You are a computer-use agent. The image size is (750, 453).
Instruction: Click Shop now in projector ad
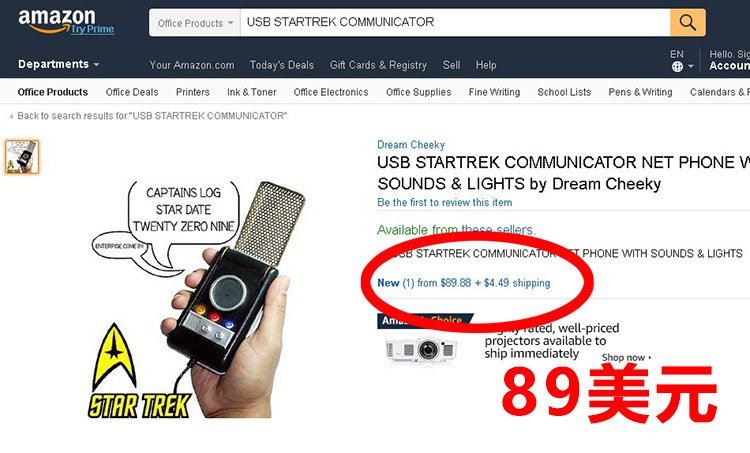tap(626, 357)
